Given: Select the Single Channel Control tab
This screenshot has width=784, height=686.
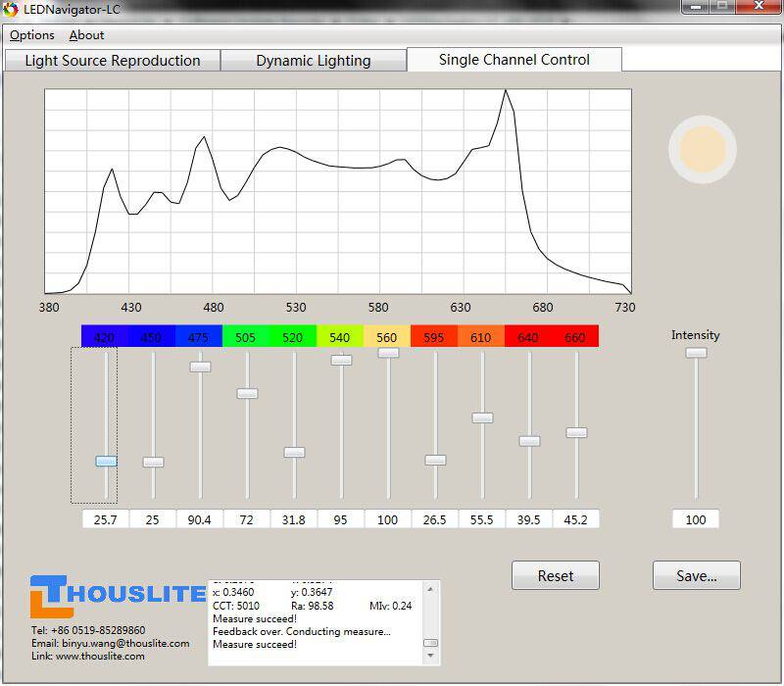Looking at the screenshot, I should [514, 60].
